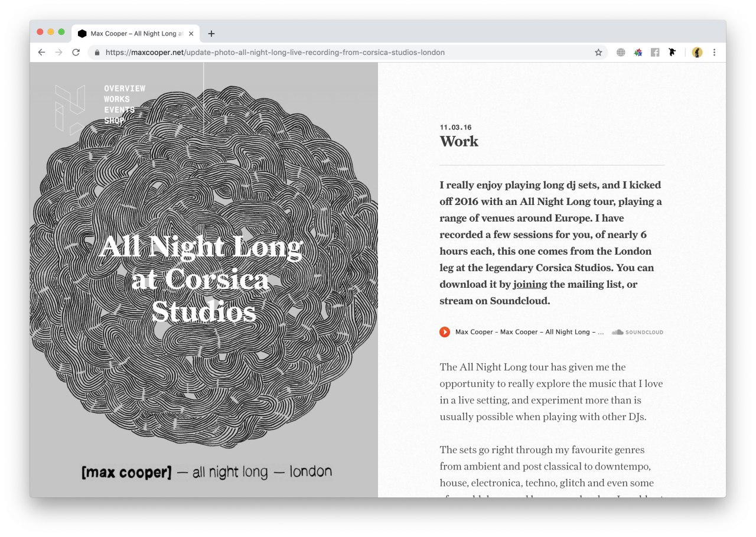The height and width of the screenshot is (537, 756).
Task: Click the date 11.03.16
Action: [x=455, y=127]
